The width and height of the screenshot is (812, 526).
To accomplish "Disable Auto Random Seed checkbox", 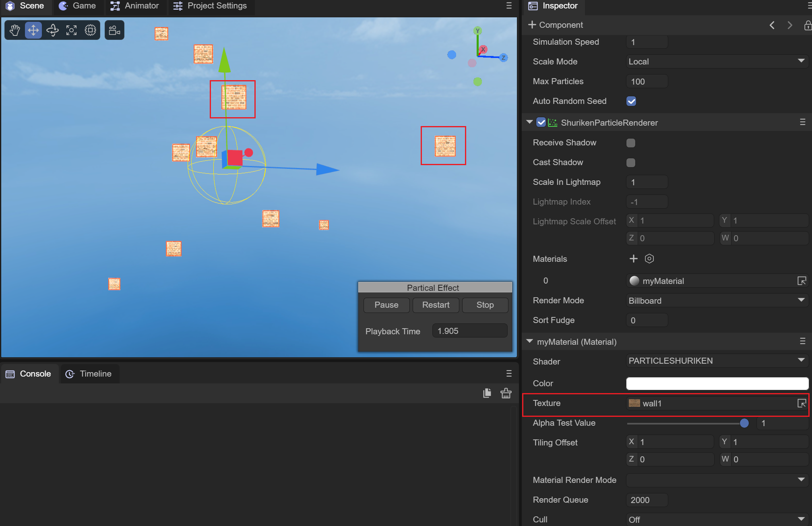I will pos(631,101).
